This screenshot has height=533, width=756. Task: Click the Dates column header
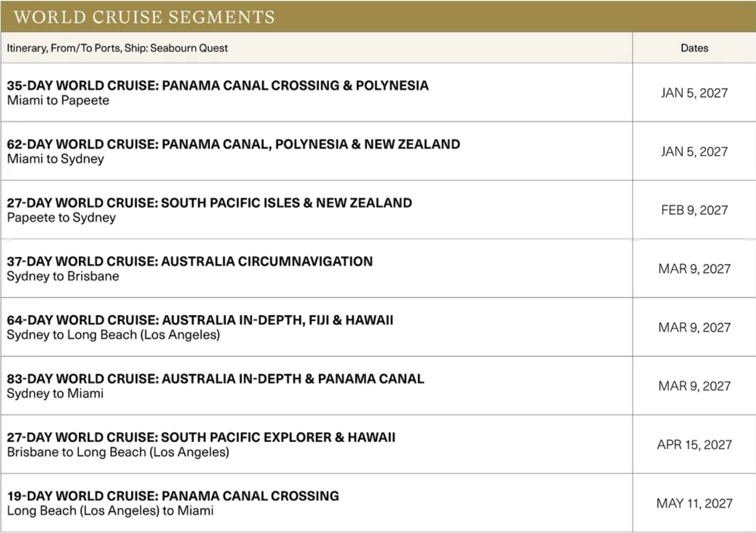pyautogui.click(x=694, y=48)
